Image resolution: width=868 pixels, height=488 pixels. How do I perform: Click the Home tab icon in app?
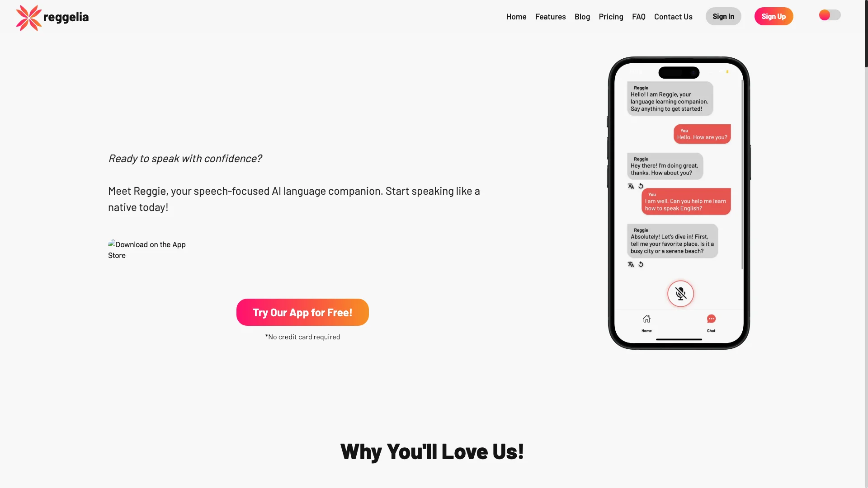pos(646,318)
